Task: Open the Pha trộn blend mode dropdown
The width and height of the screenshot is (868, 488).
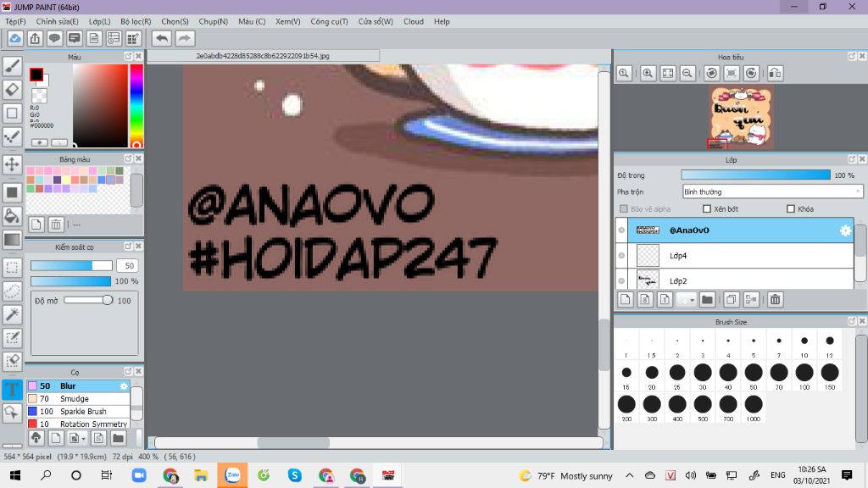Action: (772, 192)
